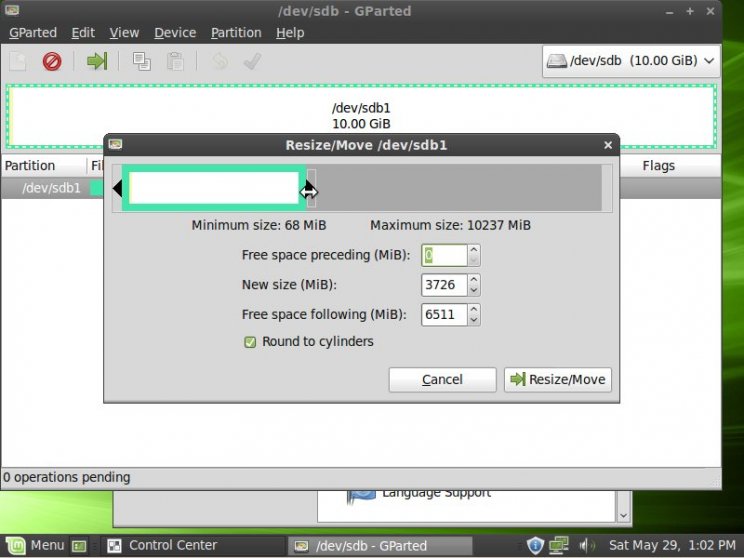Click the /dev/sdb1 10.00 GiB disk graphic

point(361,116)
